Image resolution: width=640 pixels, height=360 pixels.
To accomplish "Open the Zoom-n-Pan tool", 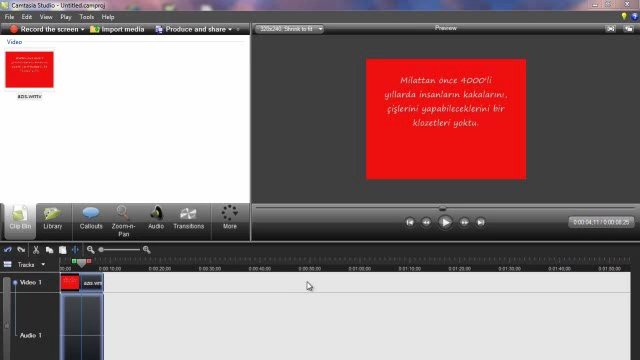I will coord(123,221).
